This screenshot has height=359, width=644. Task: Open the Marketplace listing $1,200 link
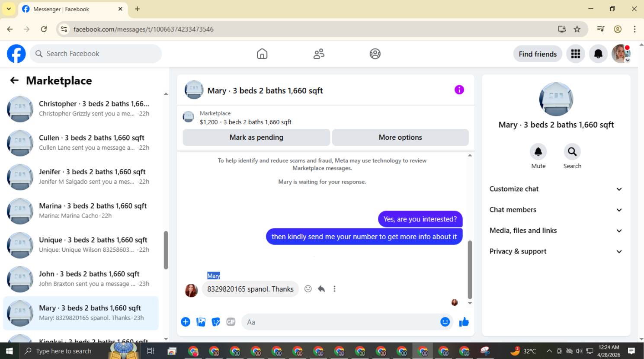click(x=245, y=122)
